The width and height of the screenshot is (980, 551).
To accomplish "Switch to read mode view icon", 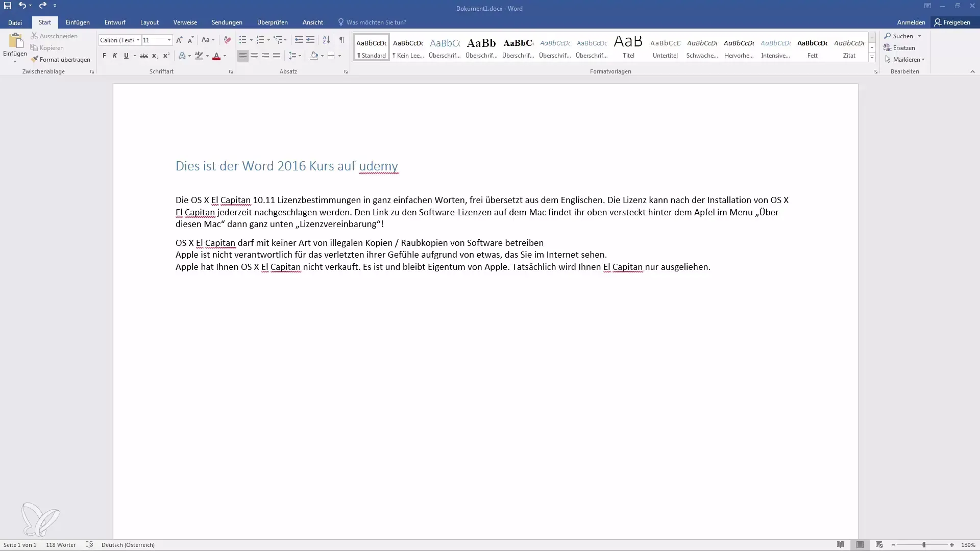I will pyautogui.click(x=841, y=545).
